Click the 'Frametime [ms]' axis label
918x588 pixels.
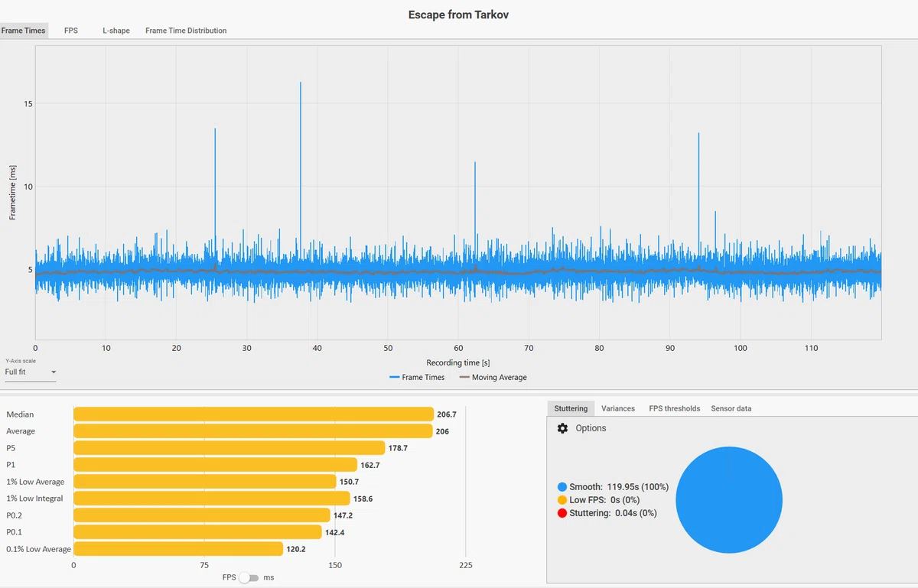12,192
